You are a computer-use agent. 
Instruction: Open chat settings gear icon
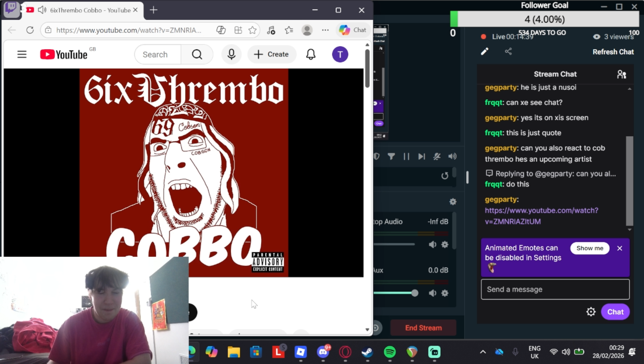[591, 312]
